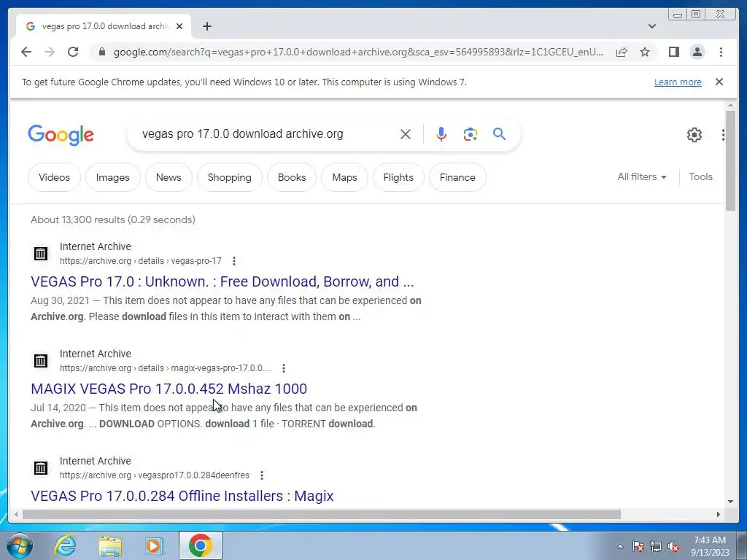Open the tab search dropdown arrow
The width and height of the screenshot is (747, 560).
pyautogui.click(x=652, y=26)
